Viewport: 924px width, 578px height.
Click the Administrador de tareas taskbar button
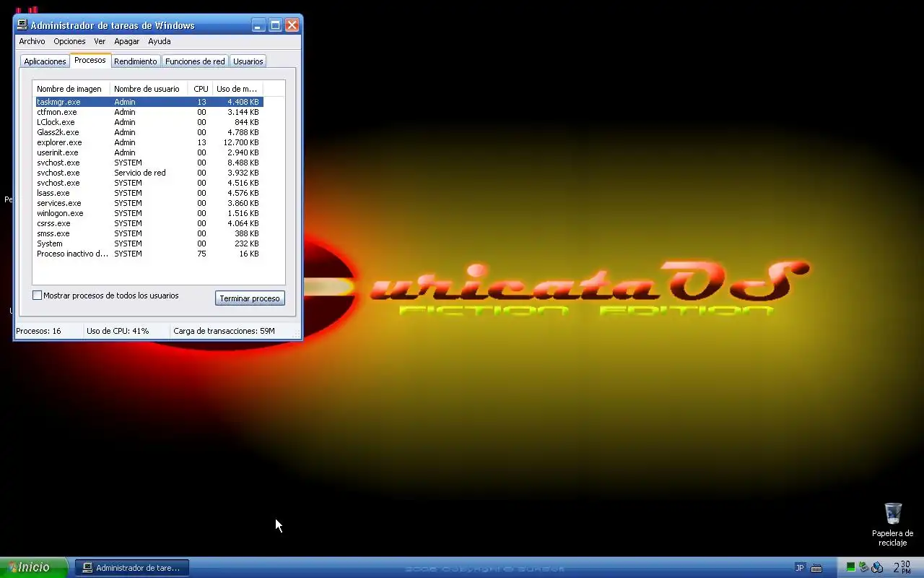coord(131,568)
